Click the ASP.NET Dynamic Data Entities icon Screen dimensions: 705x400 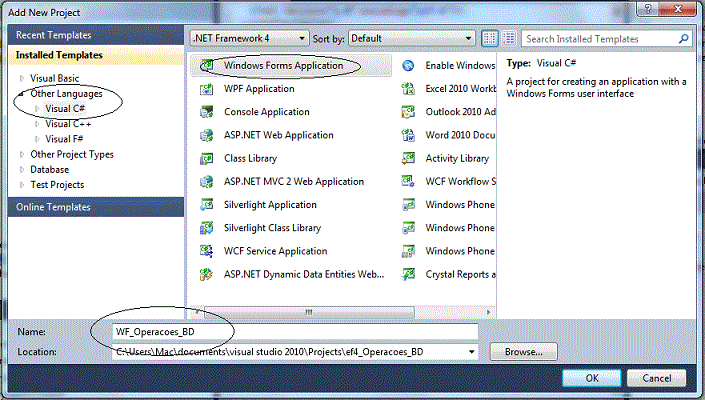point(207,275)
